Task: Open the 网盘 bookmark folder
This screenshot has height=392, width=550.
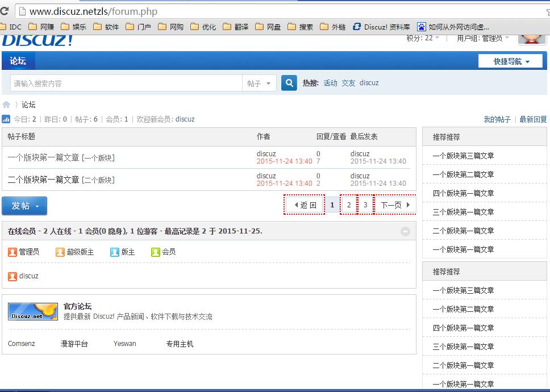Action: 268,27
